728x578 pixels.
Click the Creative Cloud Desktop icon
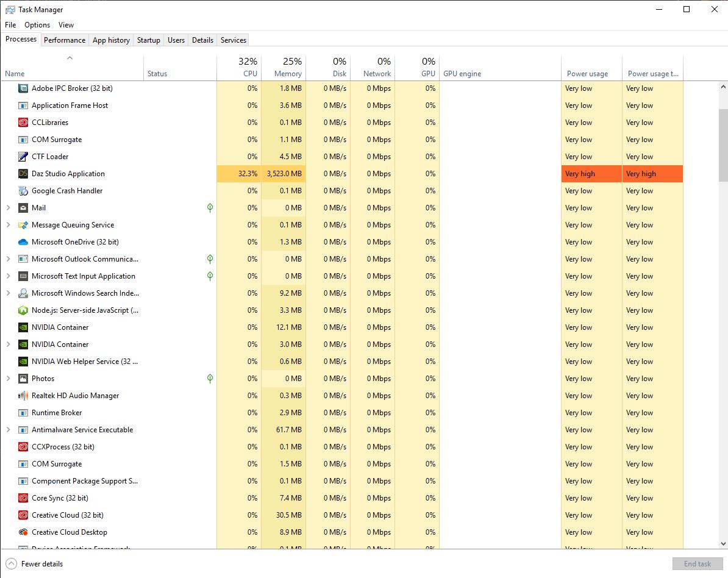[23, 532]
